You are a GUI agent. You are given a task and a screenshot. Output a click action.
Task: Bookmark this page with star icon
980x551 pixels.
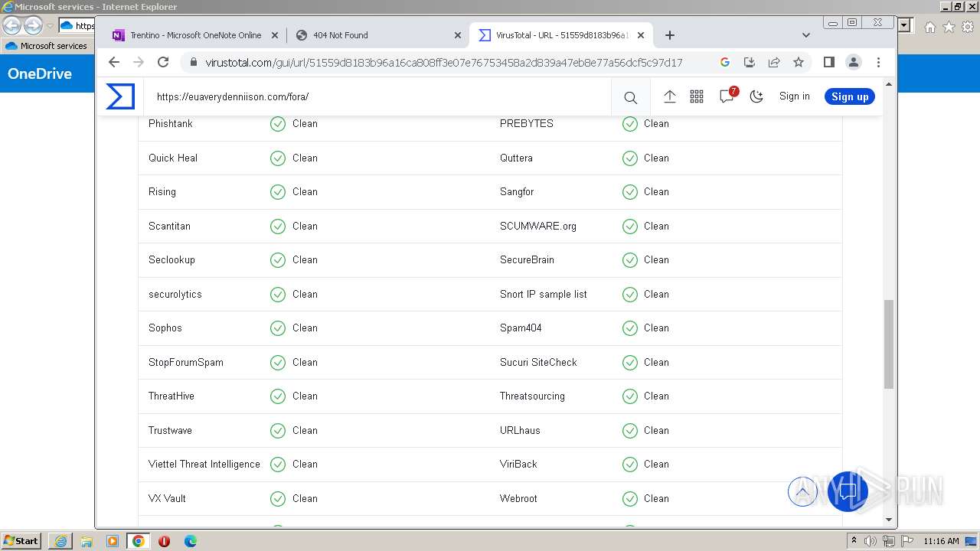[x=799, y=63]
